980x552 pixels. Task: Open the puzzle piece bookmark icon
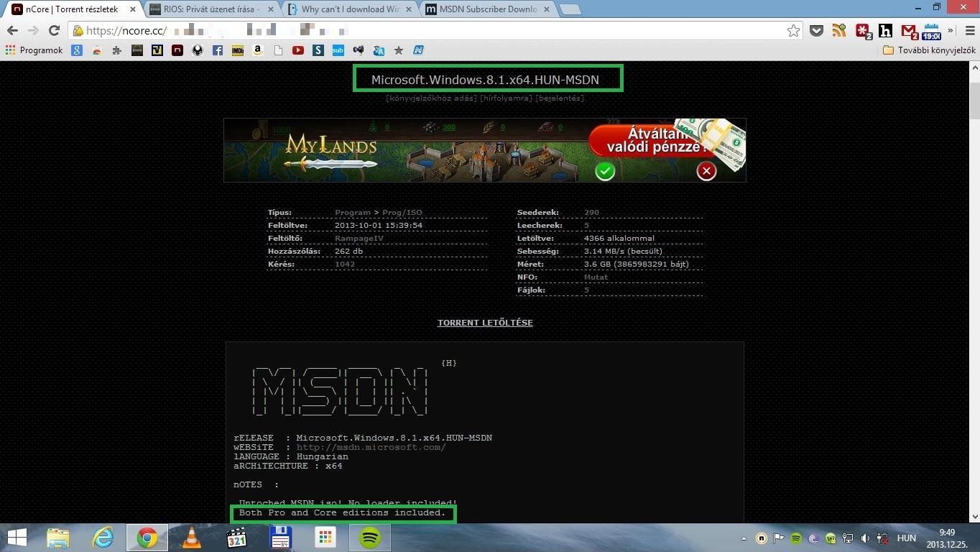pos(117,50)
